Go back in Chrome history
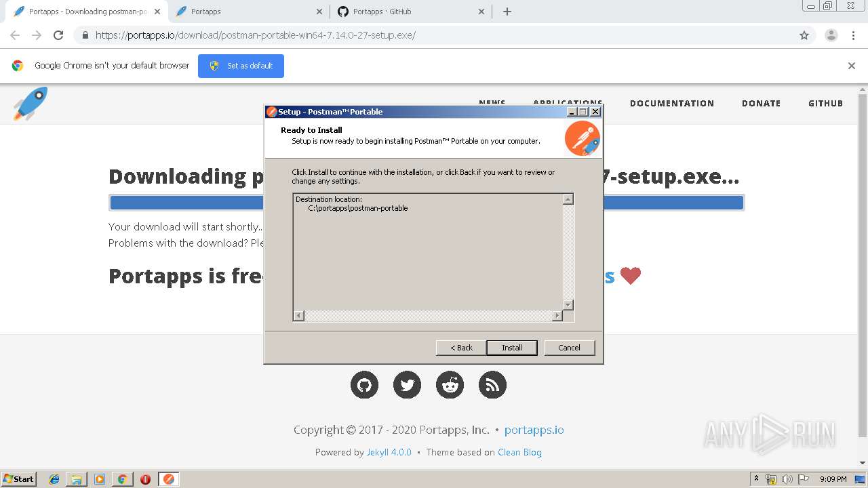 pos(15,35)
